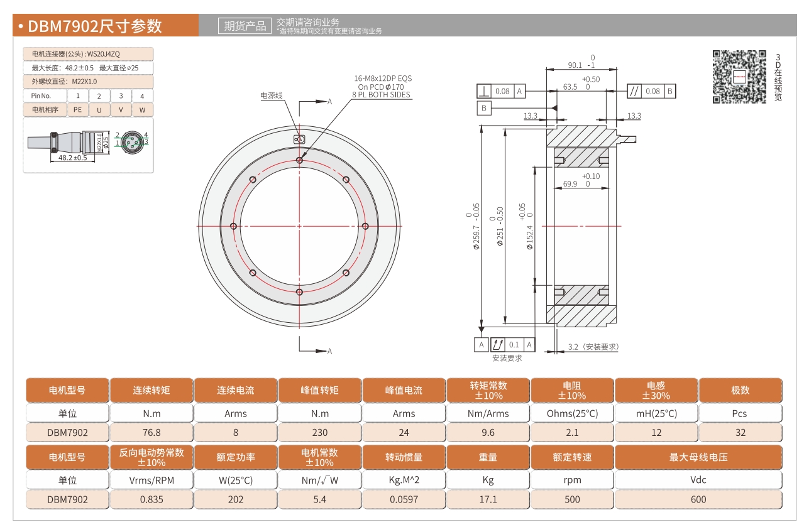Viewport: 804px width, 532px height.
Task: Click the 期货产品 badge
Action: [245, 26]
